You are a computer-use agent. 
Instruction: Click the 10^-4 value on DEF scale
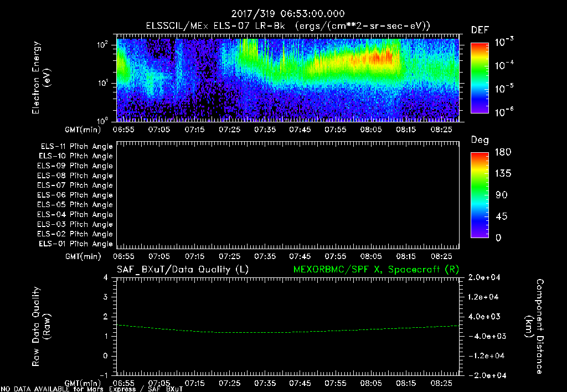point(504,65)
